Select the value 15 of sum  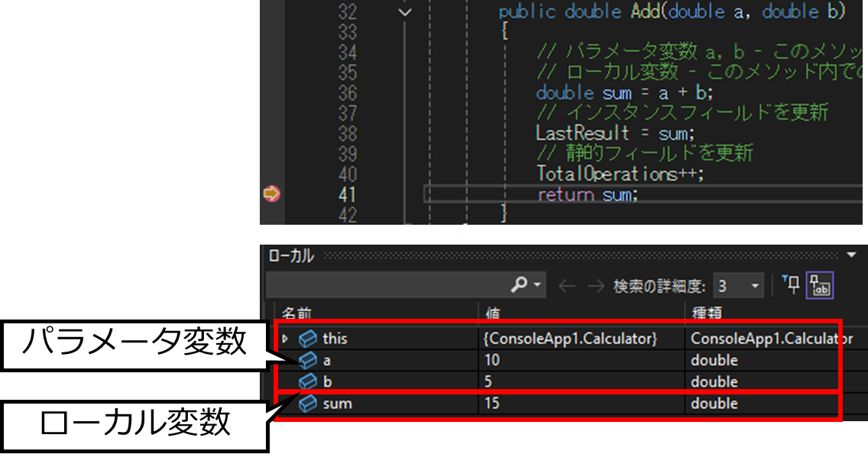pos(492,403)
